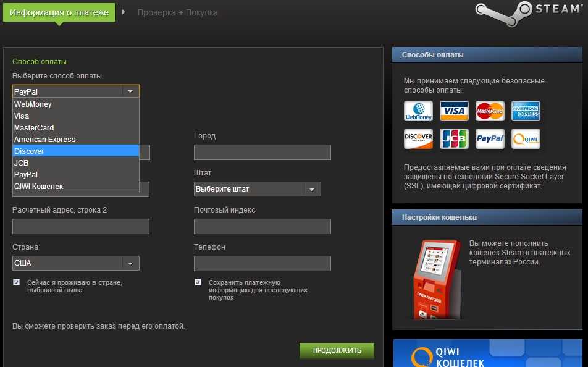Toggle 'Сохранить платежную информацию' checkbox
The height and width of the screenshot is (367, 588).
(198, 282)
